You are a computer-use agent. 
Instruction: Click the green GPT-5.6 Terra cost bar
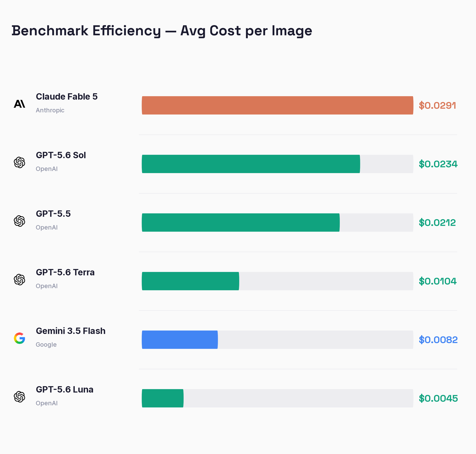click(190, 281)
